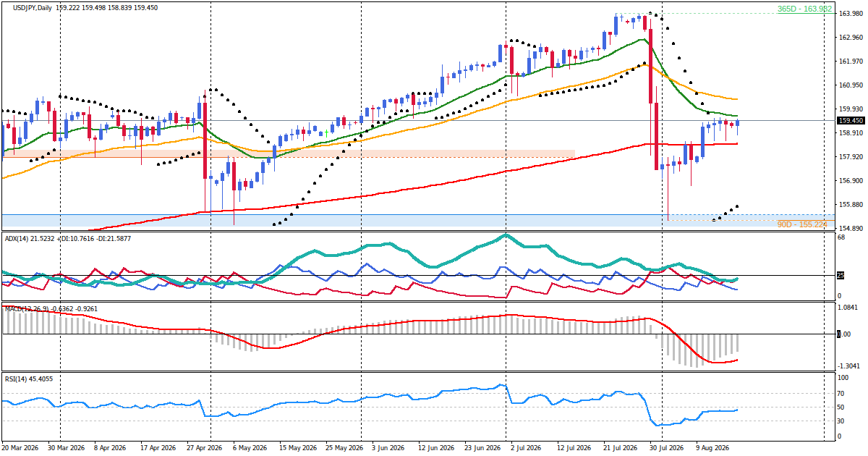Screen dimensions: 868x456
Task: Click the 3 Jun 2026 date label
Action: pos(390,449)
